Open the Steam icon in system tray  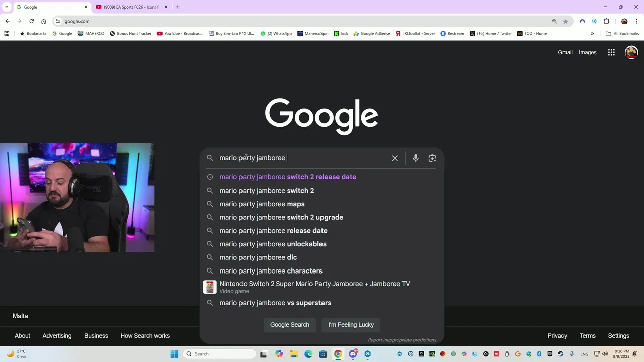point(560,354)
